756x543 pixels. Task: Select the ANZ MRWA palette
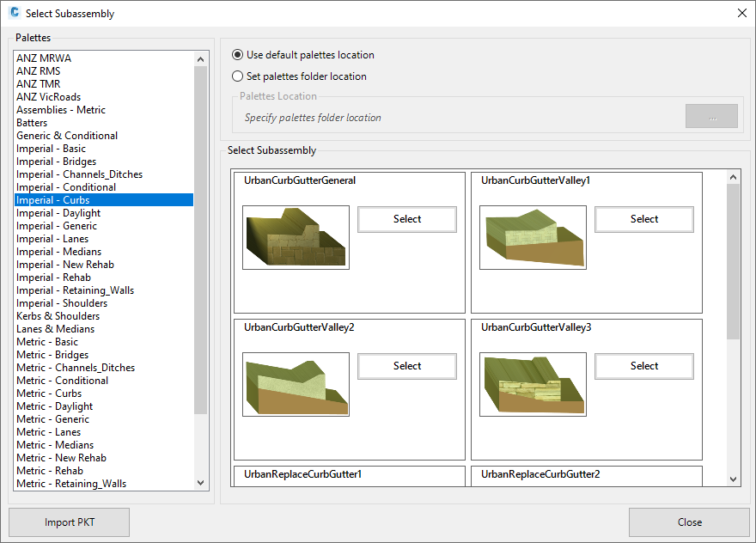click(x=104, y=58)
